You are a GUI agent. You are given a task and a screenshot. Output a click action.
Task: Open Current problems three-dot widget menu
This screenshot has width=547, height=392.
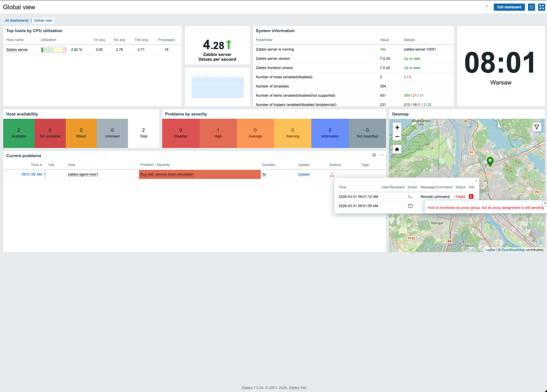pos(382,155)
